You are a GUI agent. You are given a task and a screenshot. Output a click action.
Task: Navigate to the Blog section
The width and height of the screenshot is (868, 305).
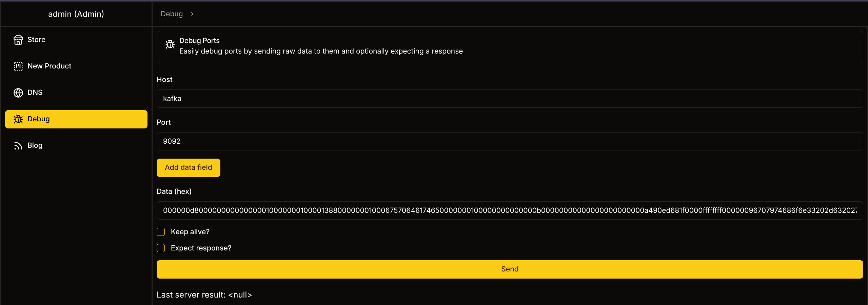coord(35,145)
